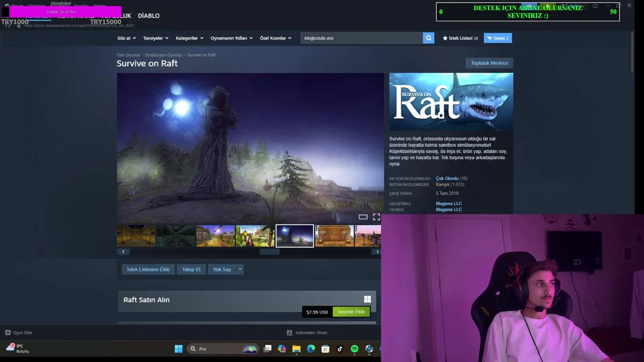Open publisher link Megame LLC next to Yayıncı

(x=449, y=209)
